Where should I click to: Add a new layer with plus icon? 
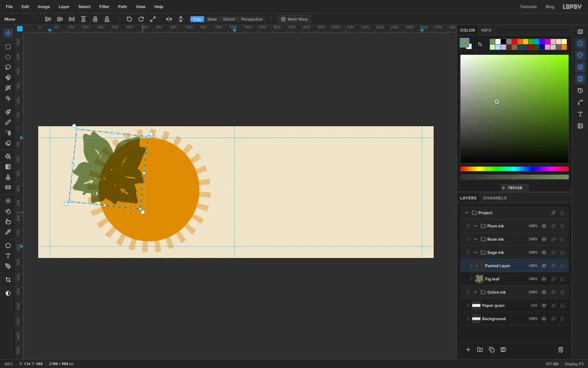pyautogui.click(x=468, y=350)
